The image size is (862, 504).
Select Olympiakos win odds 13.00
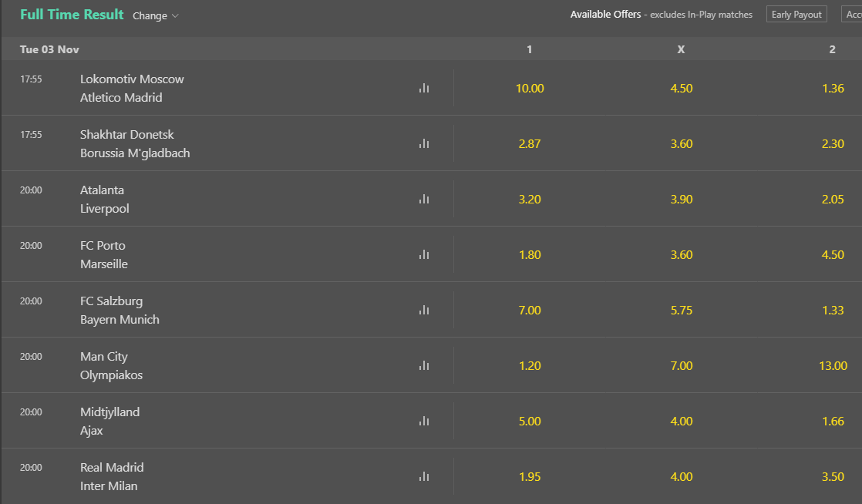(x=833, y=365)
